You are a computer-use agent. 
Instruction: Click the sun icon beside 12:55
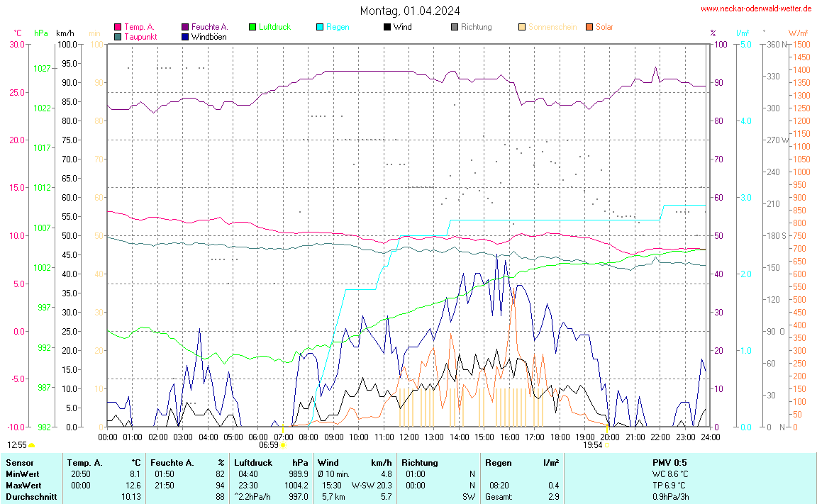coord(32,445)
